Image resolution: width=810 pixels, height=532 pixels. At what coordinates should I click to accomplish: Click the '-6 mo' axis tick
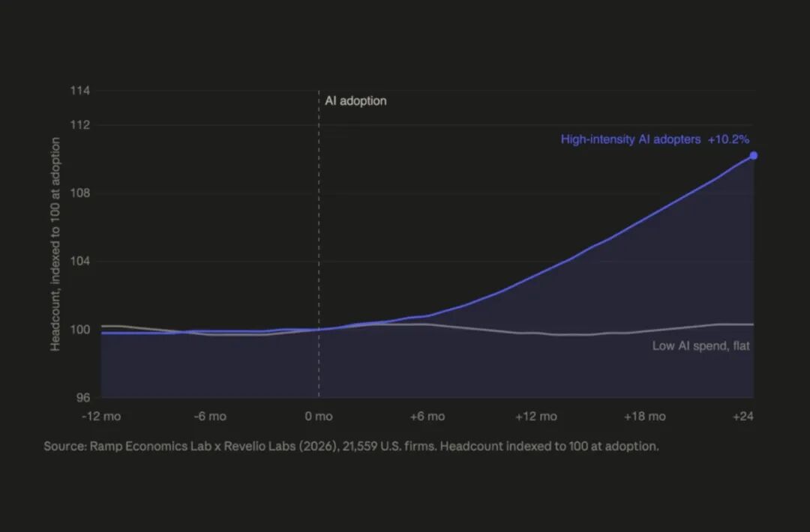[210, 417]
